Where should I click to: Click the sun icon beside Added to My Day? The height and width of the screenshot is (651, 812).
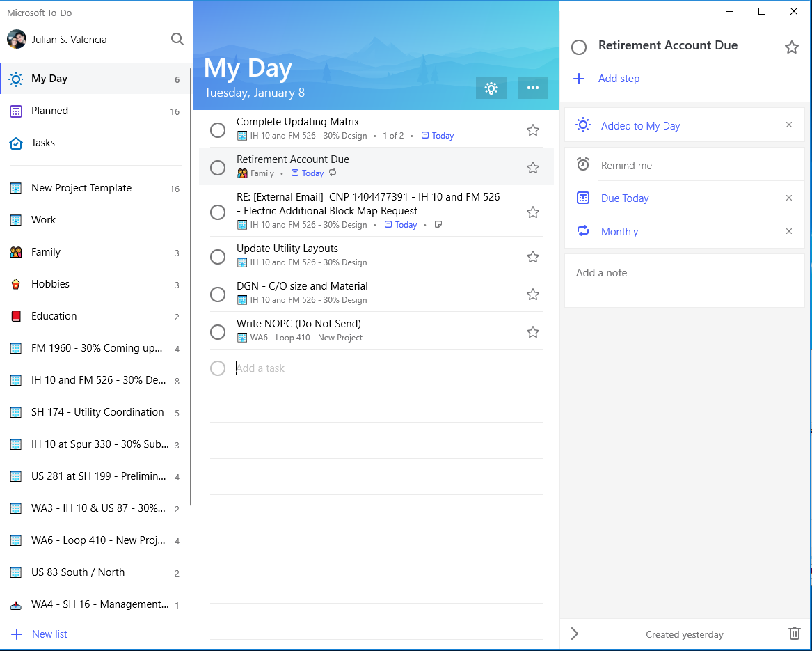click(x=583, y=125)
